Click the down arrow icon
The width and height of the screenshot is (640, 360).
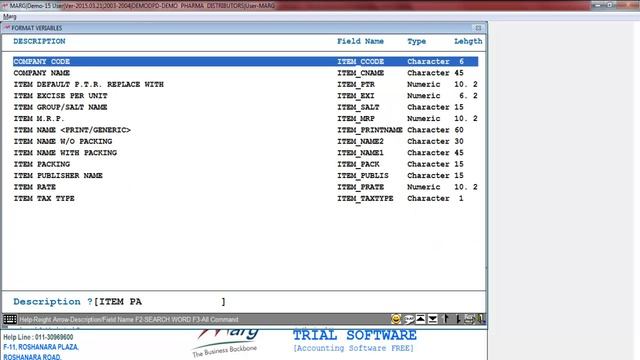(458, 319)
